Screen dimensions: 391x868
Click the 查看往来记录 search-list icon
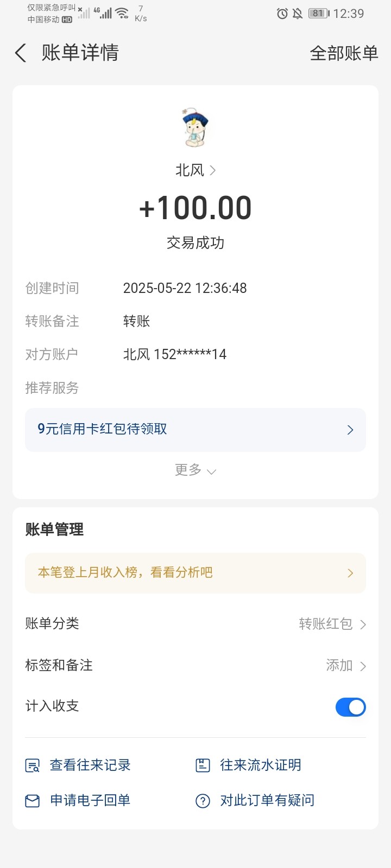[x=33, y=765]
